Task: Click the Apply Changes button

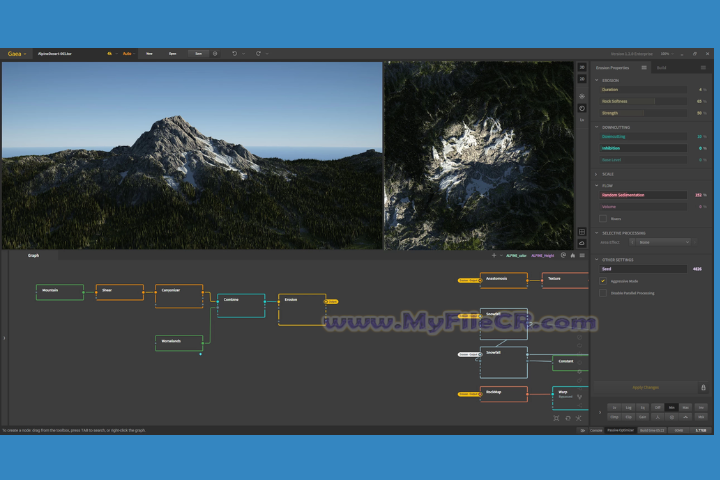Action: click(x=645, y=387)
